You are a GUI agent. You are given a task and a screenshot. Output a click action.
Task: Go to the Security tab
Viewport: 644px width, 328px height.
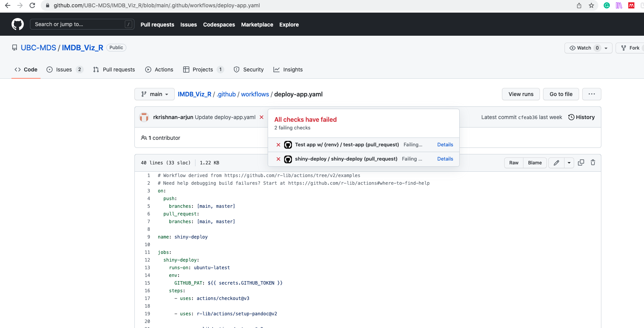coord(249,70)
